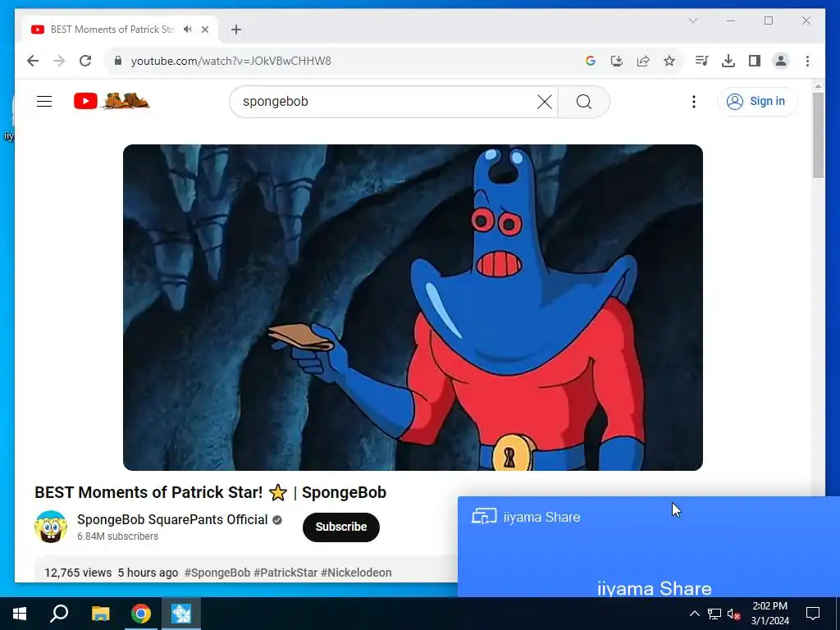Open Windows notification center
The width and height of the screenshot is (840, 630).
coord(813,614)
